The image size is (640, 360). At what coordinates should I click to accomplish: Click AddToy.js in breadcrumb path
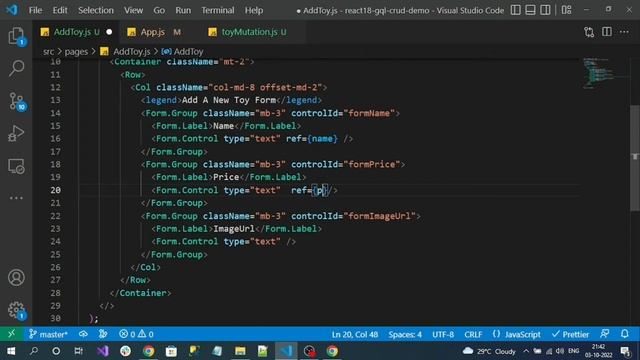131,51
